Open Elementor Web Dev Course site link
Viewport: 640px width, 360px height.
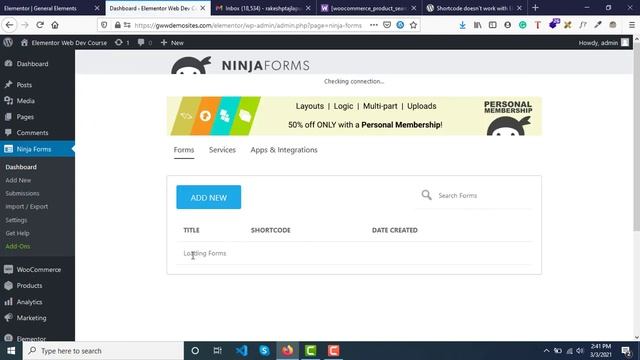[x=64, y=42]
